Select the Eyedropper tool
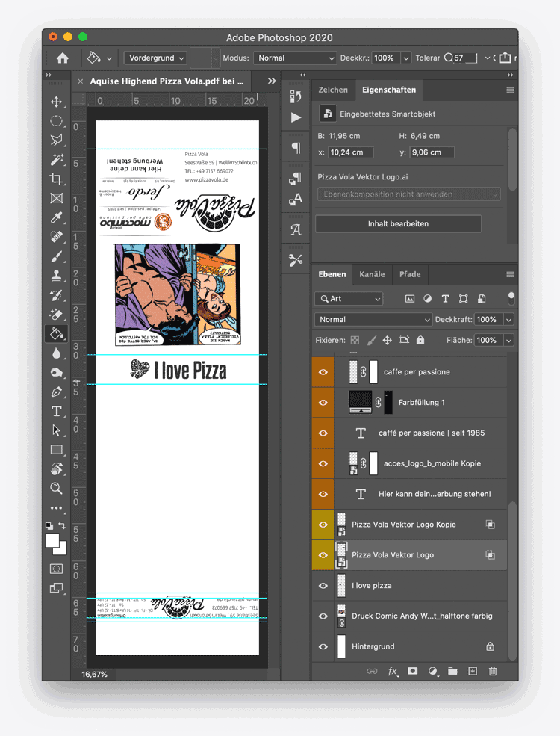 (56, 217)
